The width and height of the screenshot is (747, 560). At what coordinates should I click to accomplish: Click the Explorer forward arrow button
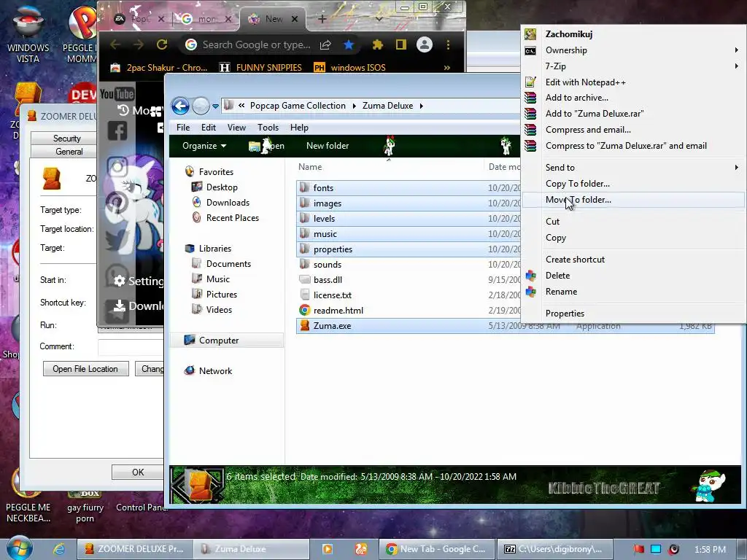tap(201, 106)
